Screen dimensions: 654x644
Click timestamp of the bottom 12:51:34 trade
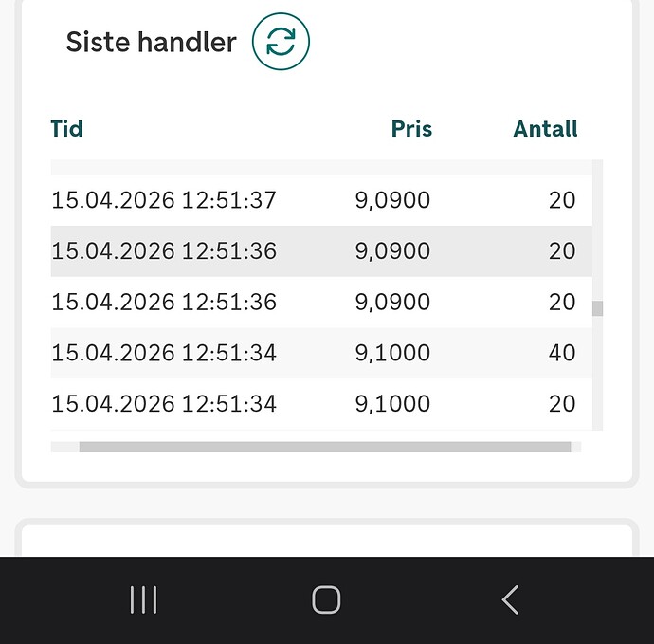click(164, 404)
